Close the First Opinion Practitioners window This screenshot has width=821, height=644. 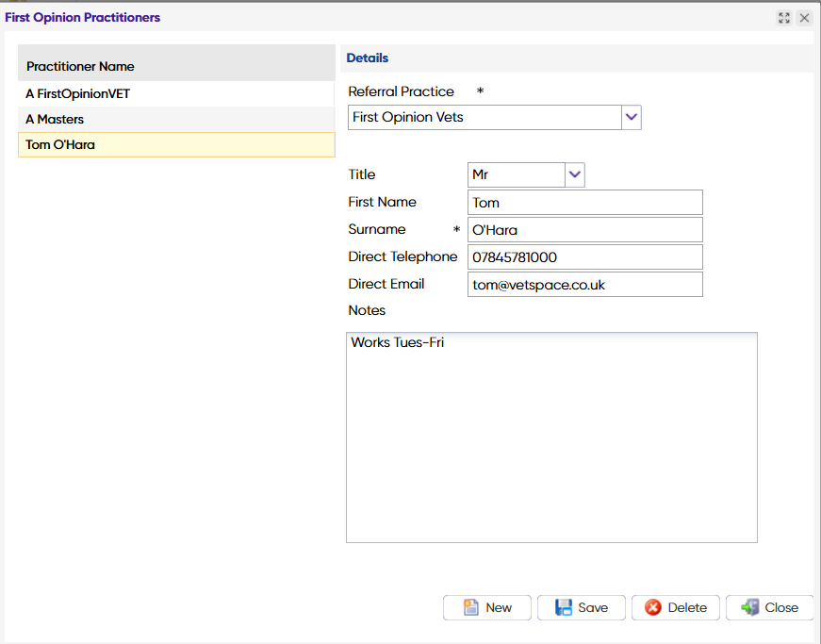804,18
